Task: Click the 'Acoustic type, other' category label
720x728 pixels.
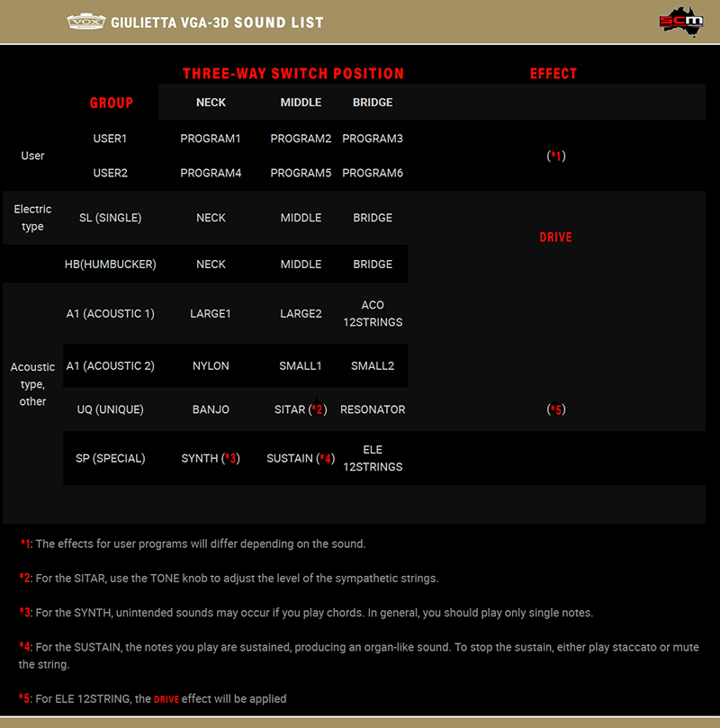Action: (x=32, y=384)
